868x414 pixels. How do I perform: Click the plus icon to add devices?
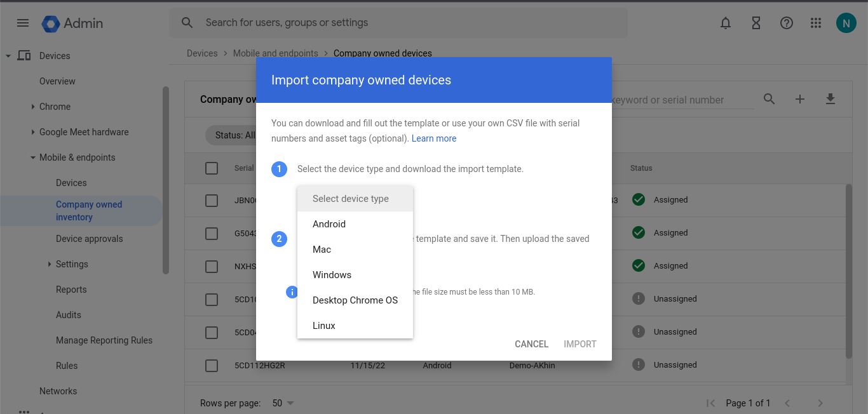coord(800,99)
